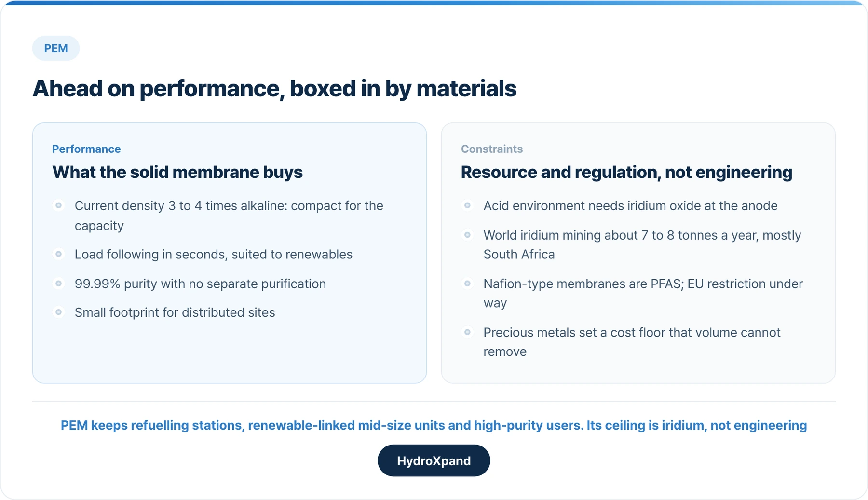
Task: Select the 'World iridium mining' bullet text
Action: click(642, 244)
